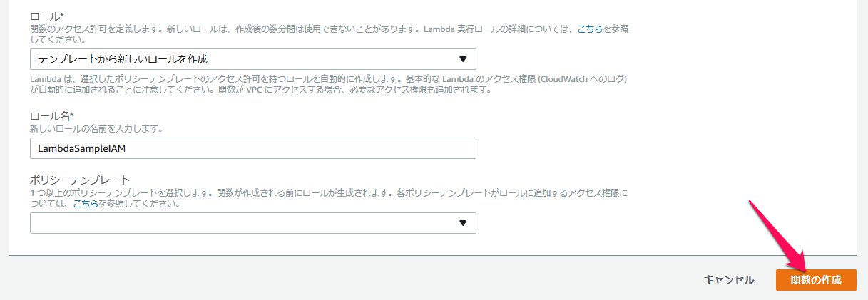Click the orange 関数の作成 button
This screenshot has width=868, height=300.
[x=815, y=280]
